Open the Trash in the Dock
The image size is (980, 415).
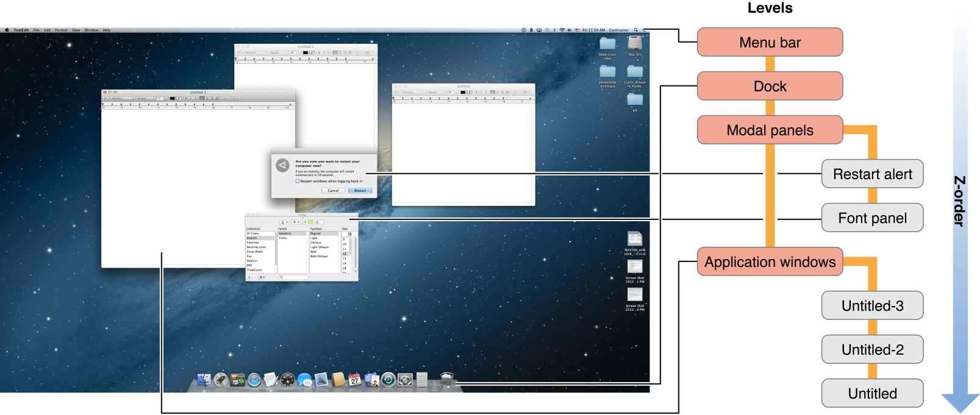pyautogui.click(x=447, y=380)
